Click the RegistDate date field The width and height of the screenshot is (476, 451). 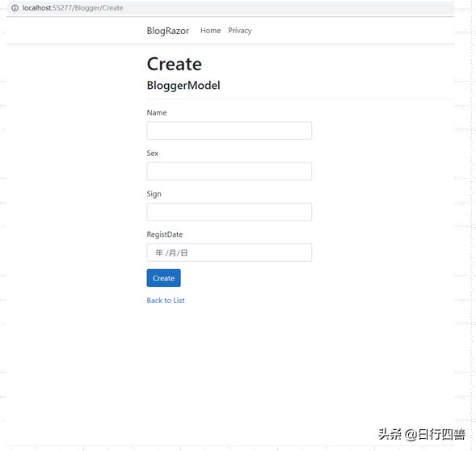pyautogui.click(x=230, y=253)
